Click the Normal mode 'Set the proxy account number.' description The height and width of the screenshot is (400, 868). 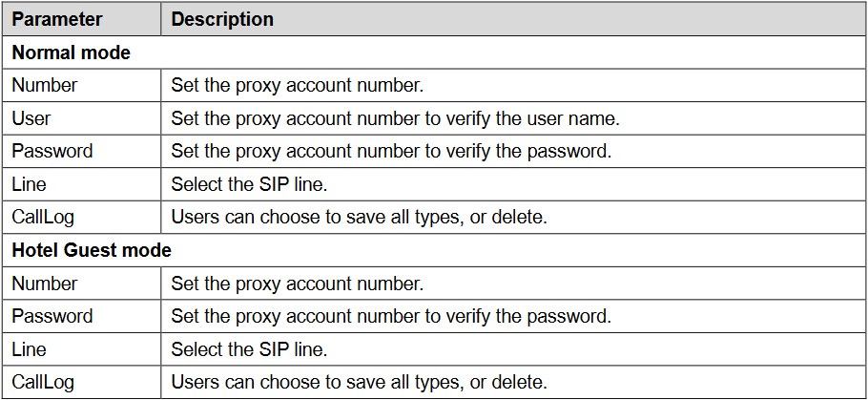click(297, 85)
